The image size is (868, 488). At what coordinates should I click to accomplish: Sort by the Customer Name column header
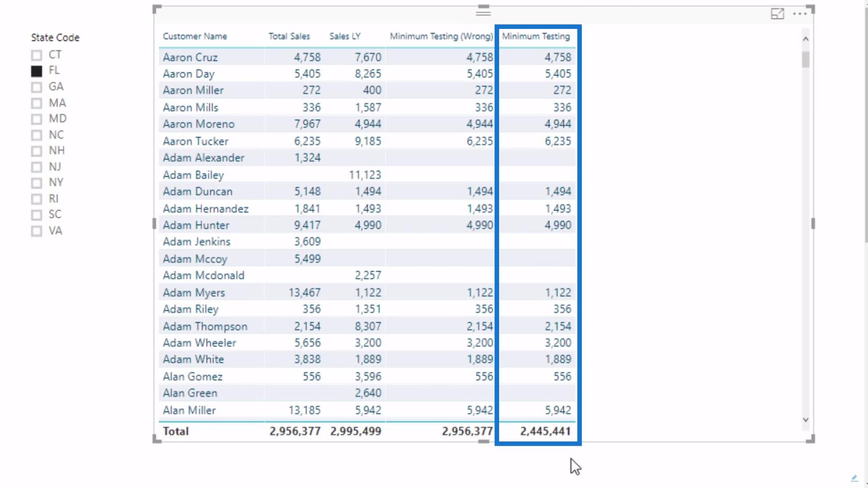click(x=195, y=36)
